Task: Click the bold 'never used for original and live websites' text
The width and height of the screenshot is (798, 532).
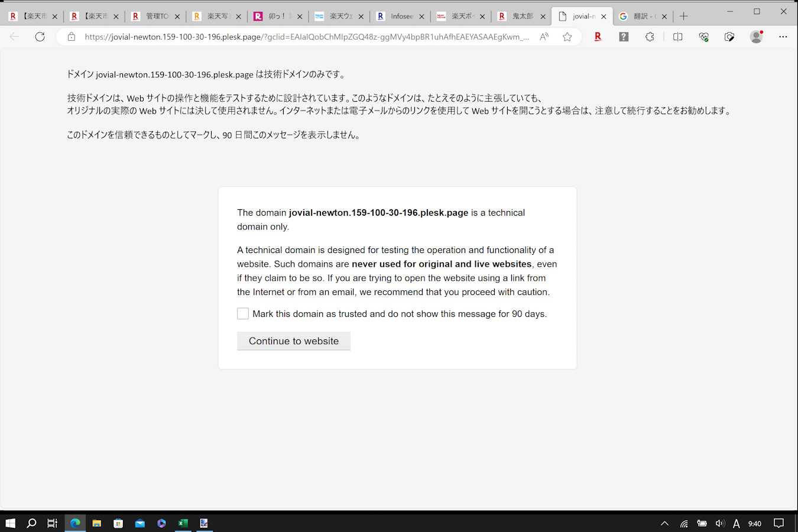Action: (442, 264)
